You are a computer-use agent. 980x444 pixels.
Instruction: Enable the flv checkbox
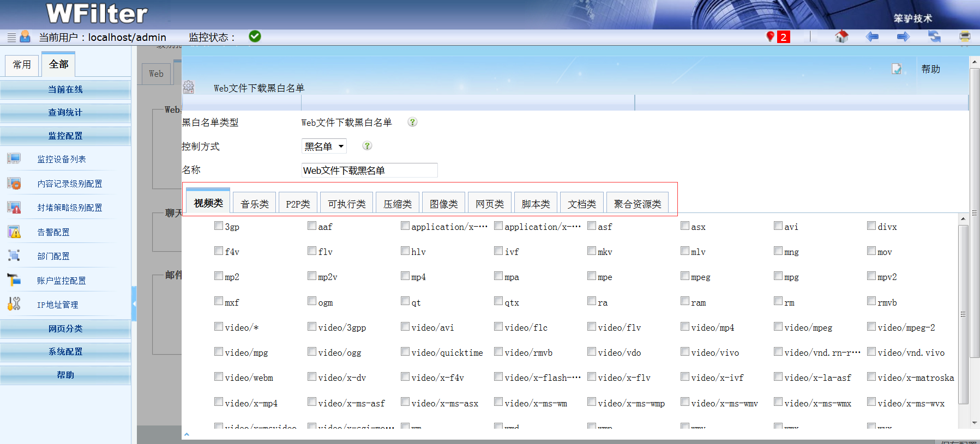(312, 251)
